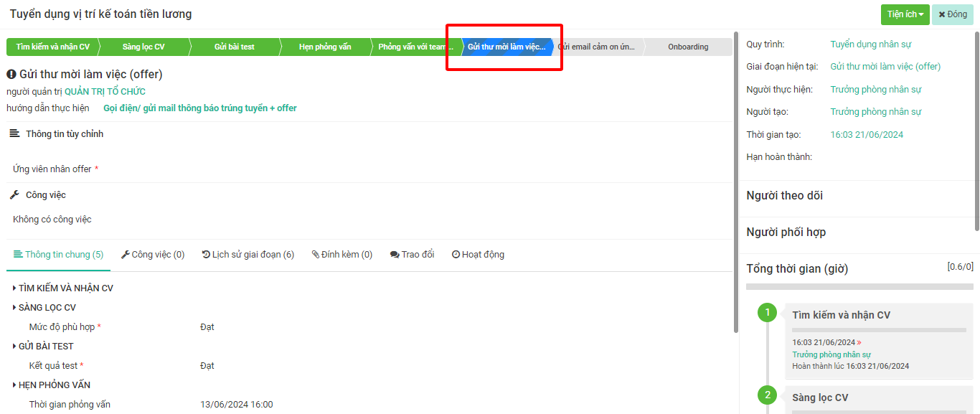The width and height of the screenshot is (980, 414).
Task: Collapse the SÀNG LỌC CV section arrow
Action: click(15, 308)
